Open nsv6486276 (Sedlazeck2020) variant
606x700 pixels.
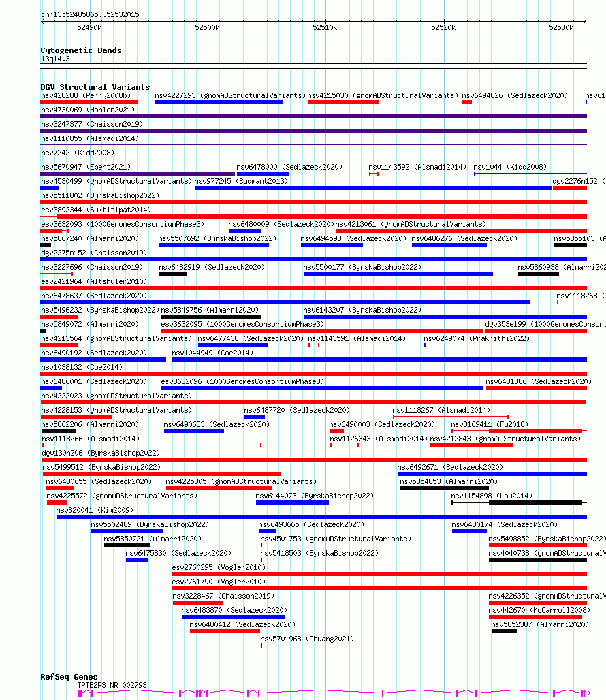[x=449, y=245]
